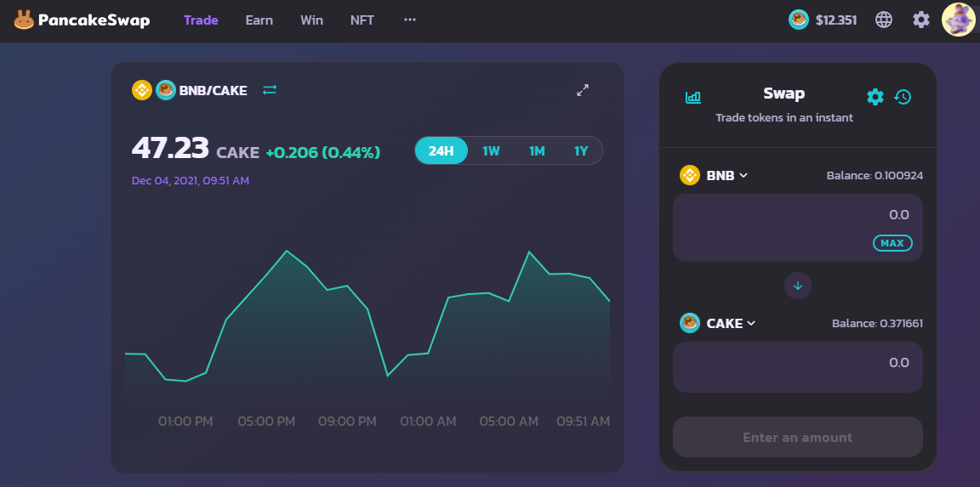The height and width of the screenshot is (487, 980).
Task: Open swap slippage settings gear
Action: click(x=875, y=97)
